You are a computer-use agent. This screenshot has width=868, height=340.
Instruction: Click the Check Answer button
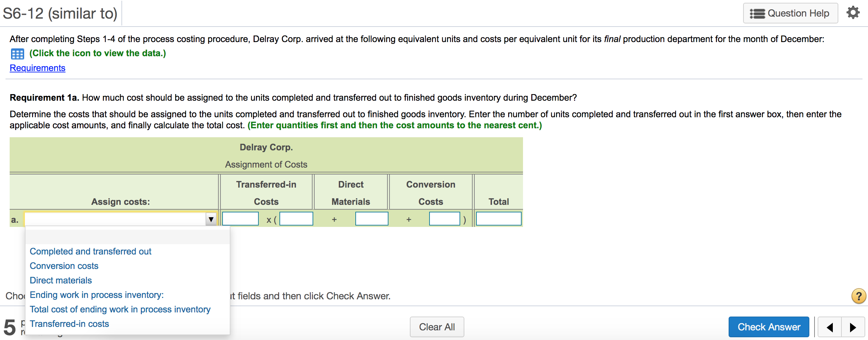769,327
